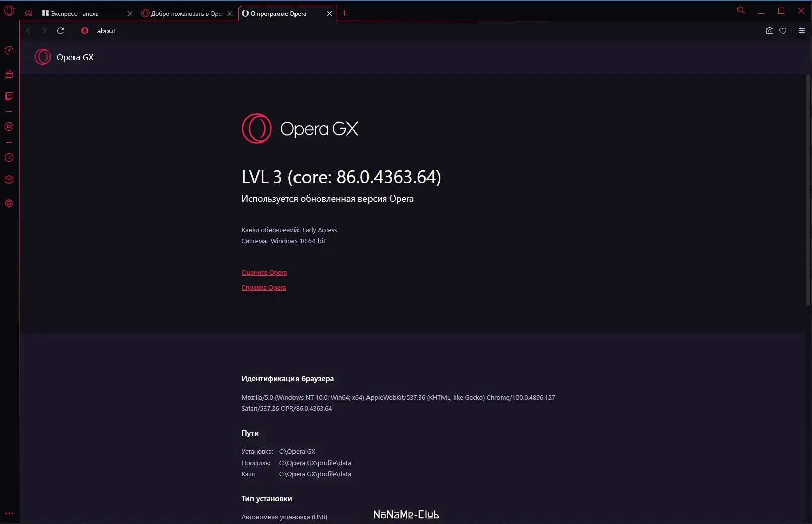812x524 pixels.
Task: Open the sidebar bag icon below GX Control
Action: click(x=9, y=74)
